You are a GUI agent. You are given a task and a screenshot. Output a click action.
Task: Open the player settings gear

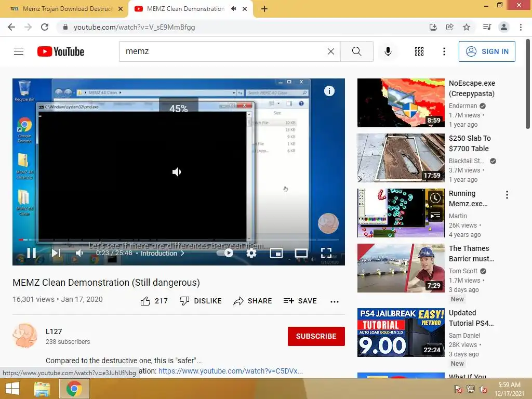[251, 253]
